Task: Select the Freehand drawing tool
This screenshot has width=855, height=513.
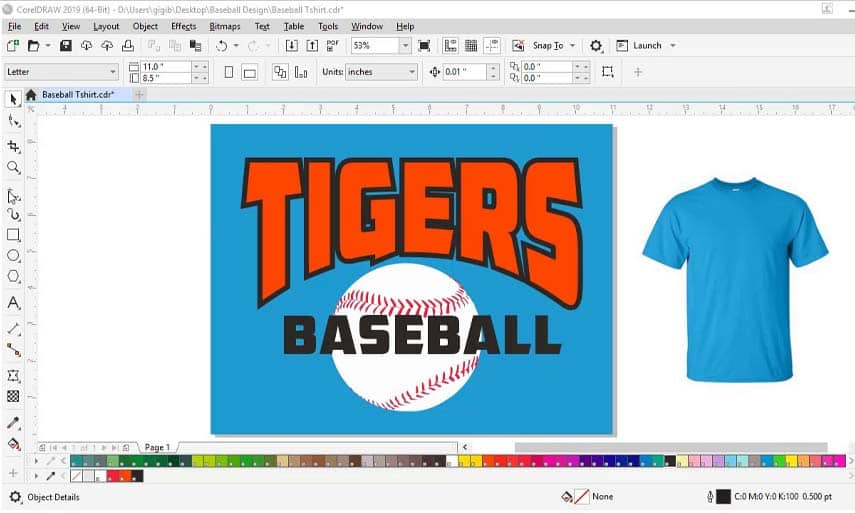Action: coord(14,196)
